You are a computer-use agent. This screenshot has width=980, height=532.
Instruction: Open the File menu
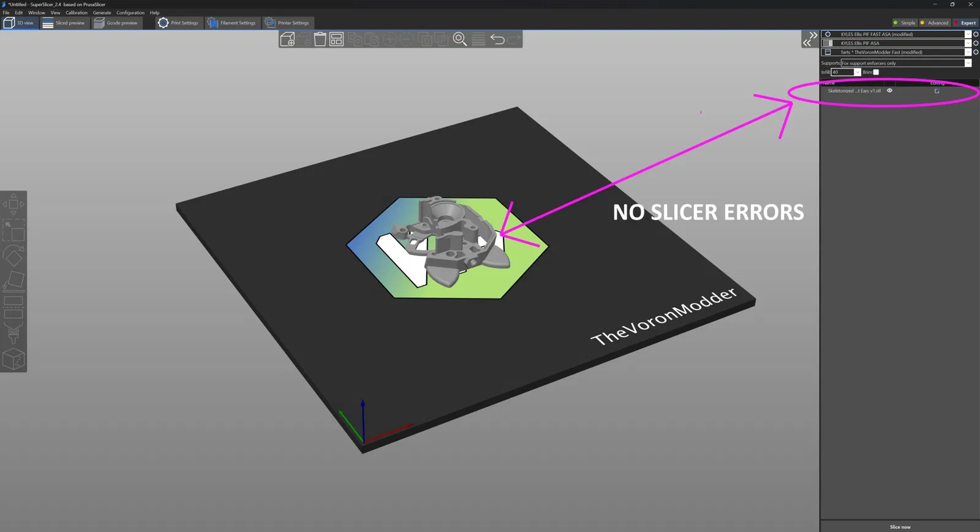(6, 12)
